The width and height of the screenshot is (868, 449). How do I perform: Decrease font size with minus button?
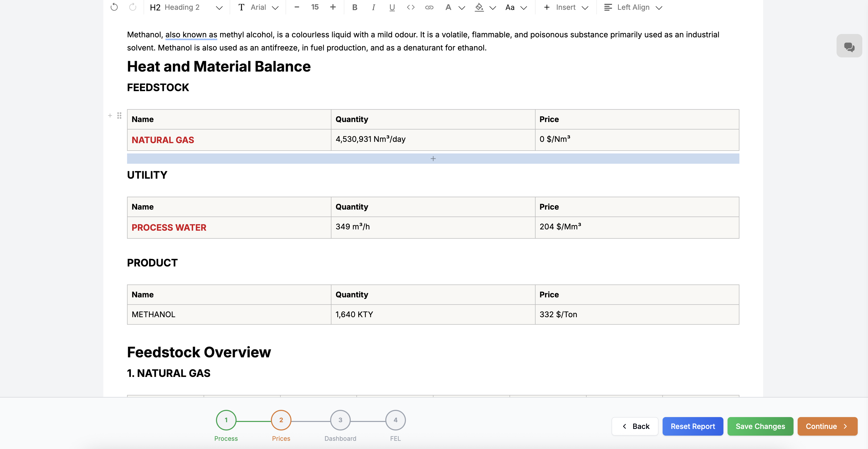[x=297, y=7]
